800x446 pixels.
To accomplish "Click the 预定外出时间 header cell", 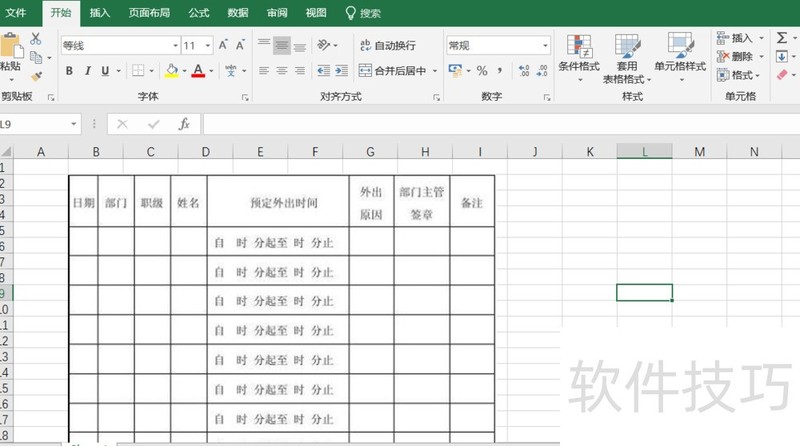I will pos(278,202).
